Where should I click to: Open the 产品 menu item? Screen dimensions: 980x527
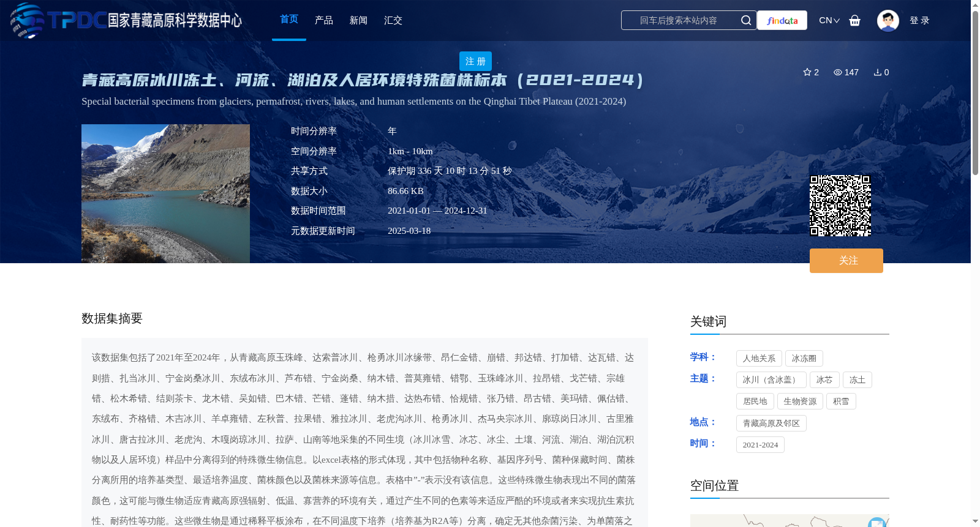click(324, 20)
